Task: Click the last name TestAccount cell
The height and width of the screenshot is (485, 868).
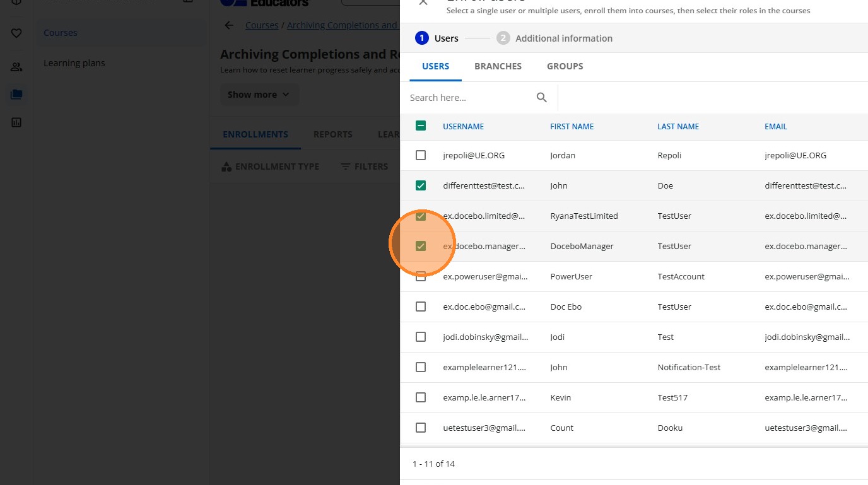Action: (x=681, y=276)
